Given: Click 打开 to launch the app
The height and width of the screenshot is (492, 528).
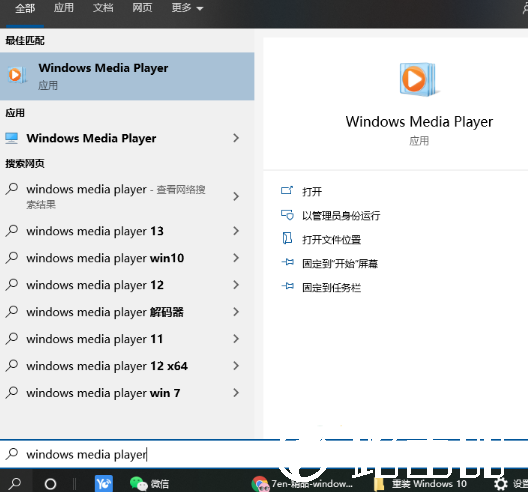Looking at the screenshot, I should pos(312,192).
